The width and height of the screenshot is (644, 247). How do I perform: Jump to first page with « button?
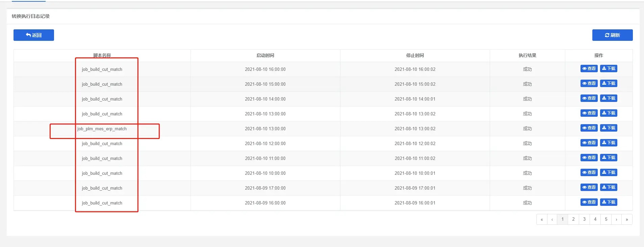pos(542,219)
